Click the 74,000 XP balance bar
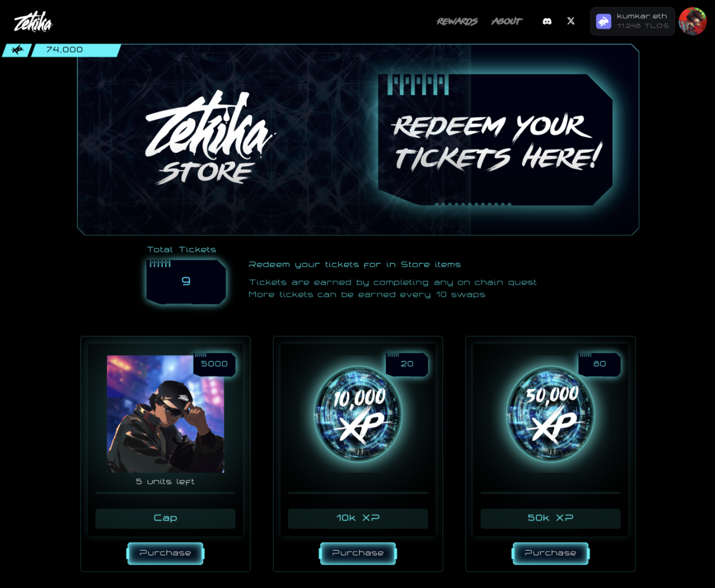715x588 pixels. point(76,50)
